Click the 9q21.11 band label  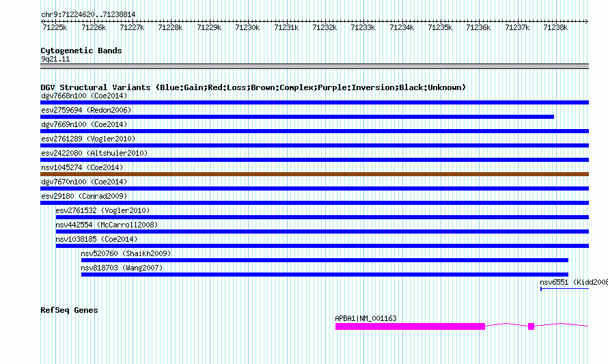(x=55, y=59)
